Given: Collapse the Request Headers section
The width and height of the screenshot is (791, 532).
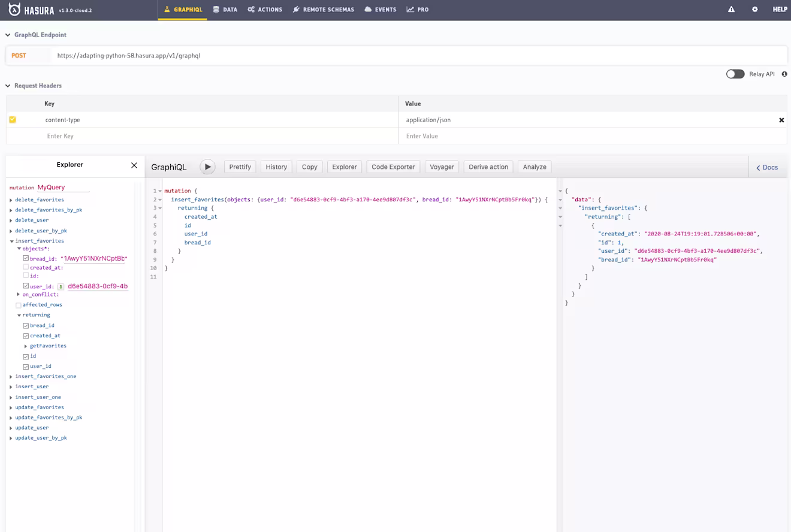Looking at the screenshot, I should click(x=8, y=86).
